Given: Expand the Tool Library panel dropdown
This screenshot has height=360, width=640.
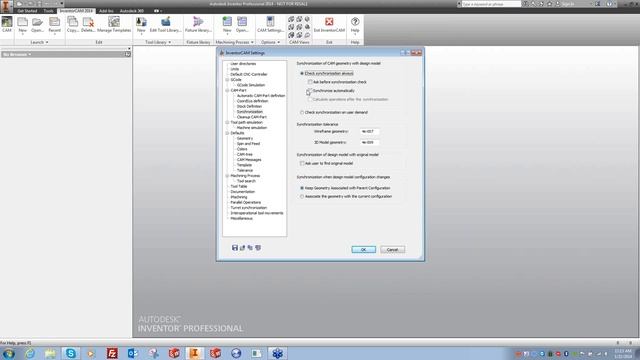Looking at the screenshot, I should [x=158, y=42].
